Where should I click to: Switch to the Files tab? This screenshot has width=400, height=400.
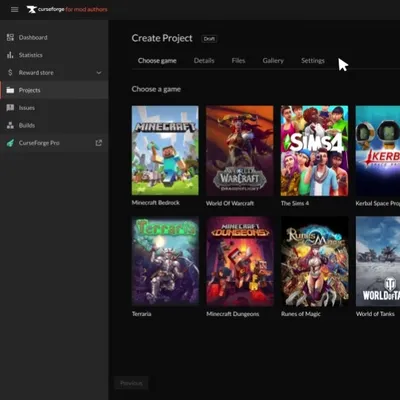238,61
